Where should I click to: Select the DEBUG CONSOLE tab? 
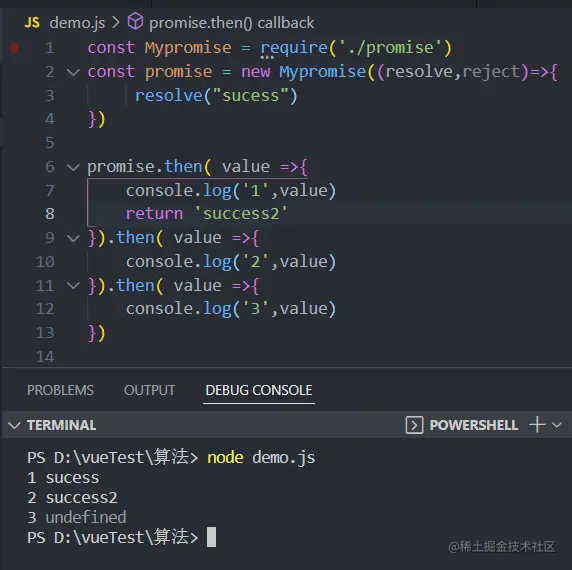click(259, 390)
